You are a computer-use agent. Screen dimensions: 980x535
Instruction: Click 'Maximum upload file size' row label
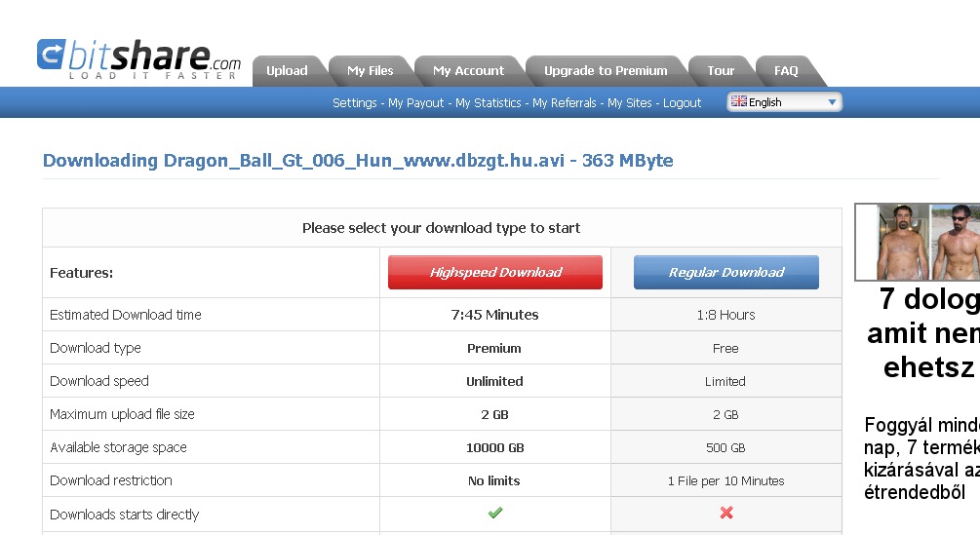123,414
